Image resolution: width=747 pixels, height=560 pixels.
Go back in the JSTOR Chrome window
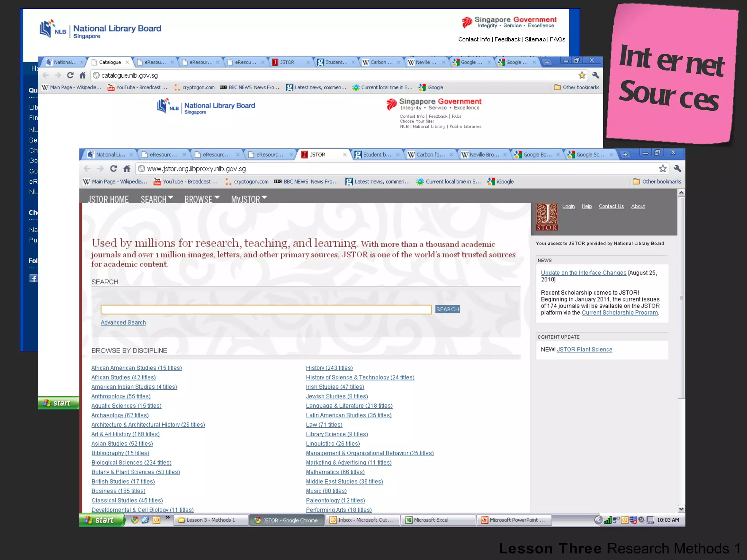(87, 168)
